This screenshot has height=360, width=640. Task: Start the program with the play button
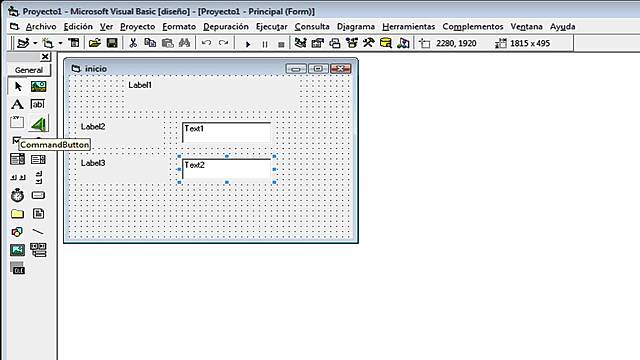pos(248,44)
